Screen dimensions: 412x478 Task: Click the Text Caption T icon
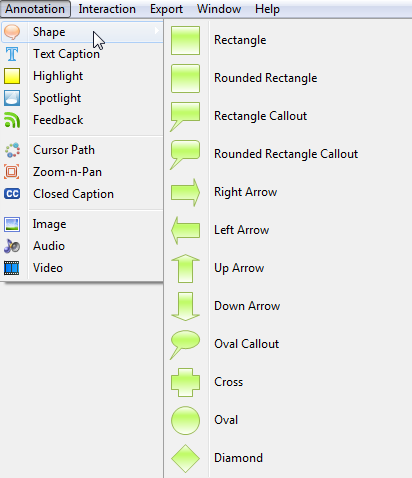12,54
